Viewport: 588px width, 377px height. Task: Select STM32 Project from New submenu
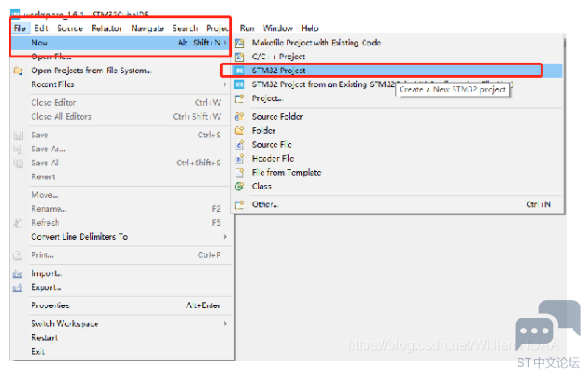279,71
